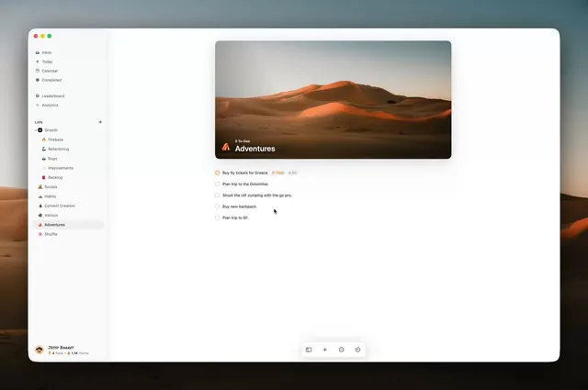Collapse the Growth list group
588x390 pixels.
36,130
